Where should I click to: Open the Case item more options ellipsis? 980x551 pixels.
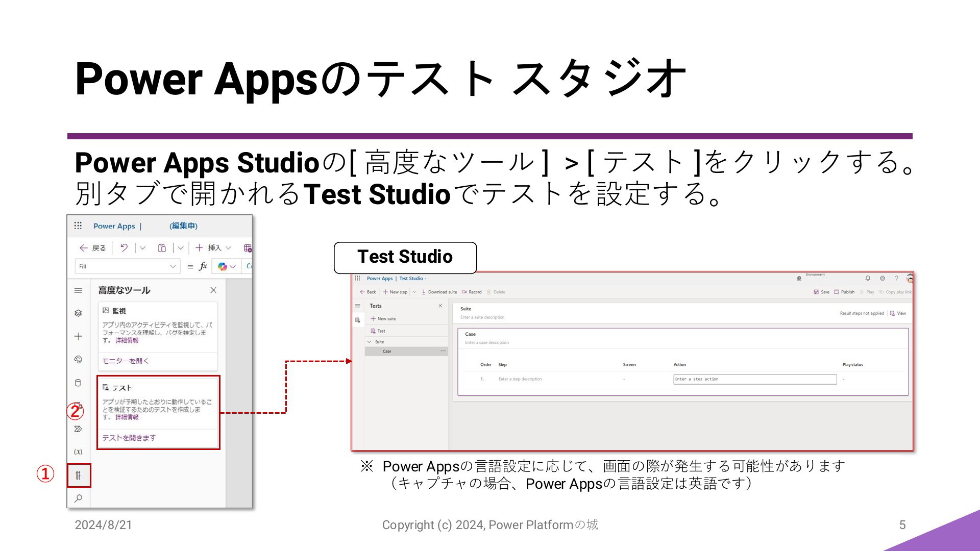click(443, 351)
